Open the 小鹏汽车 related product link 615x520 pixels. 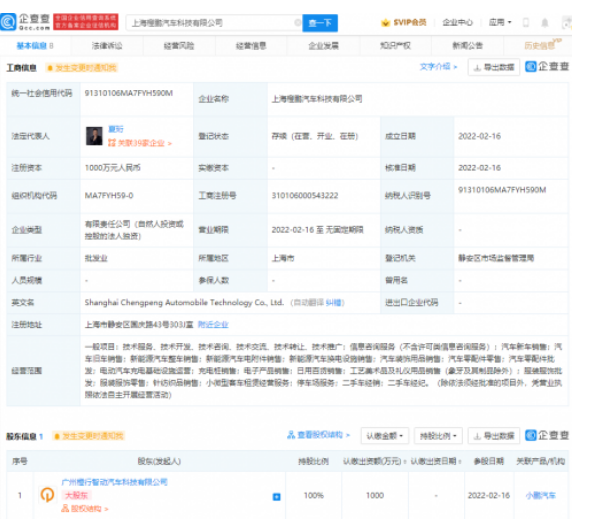[x=541, y=495]
